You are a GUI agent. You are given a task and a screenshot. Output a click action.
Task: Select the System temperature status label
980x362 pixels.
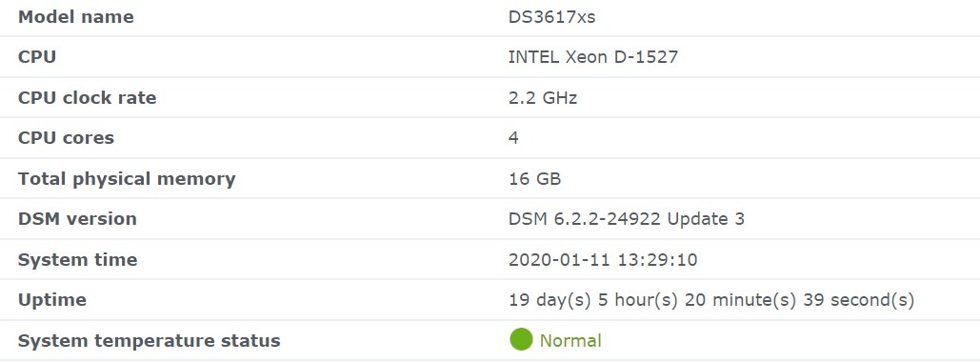pyautogui.click(x=150, y=341)
